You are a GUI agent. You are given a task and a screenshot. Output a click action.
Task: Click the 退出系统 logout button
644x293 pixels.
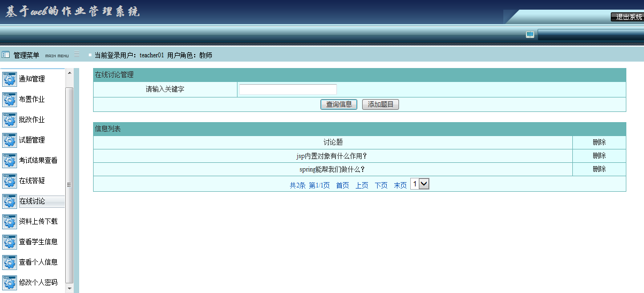tap(627, 17)
